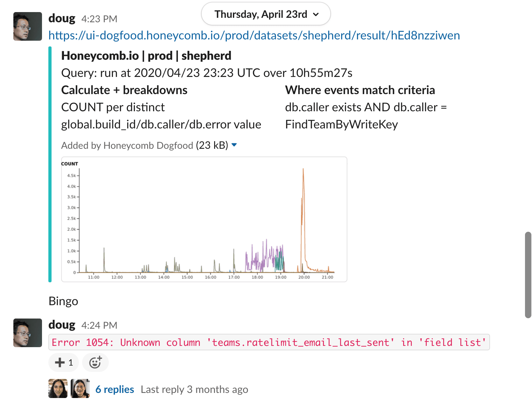The width and height of the screenshot is (532, 405).
Task: Click Doug's avatar on the 4:23 PM message
Action: click(28, 26)
